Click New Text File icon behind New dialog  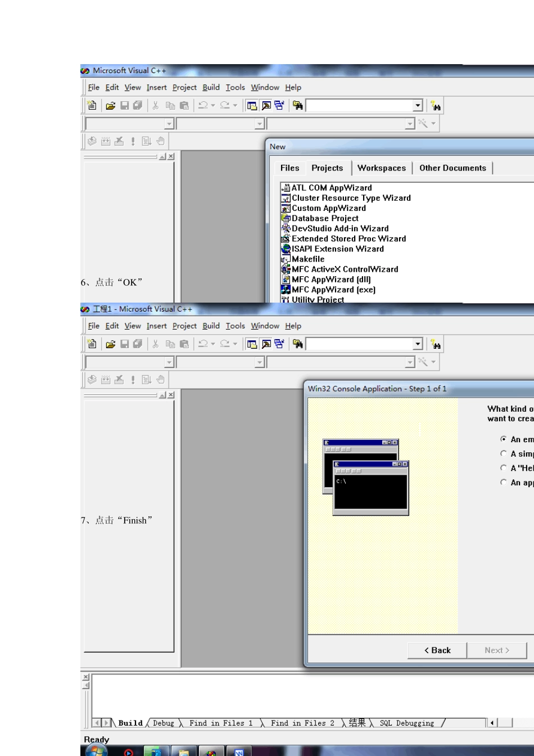tap(92, 105)
